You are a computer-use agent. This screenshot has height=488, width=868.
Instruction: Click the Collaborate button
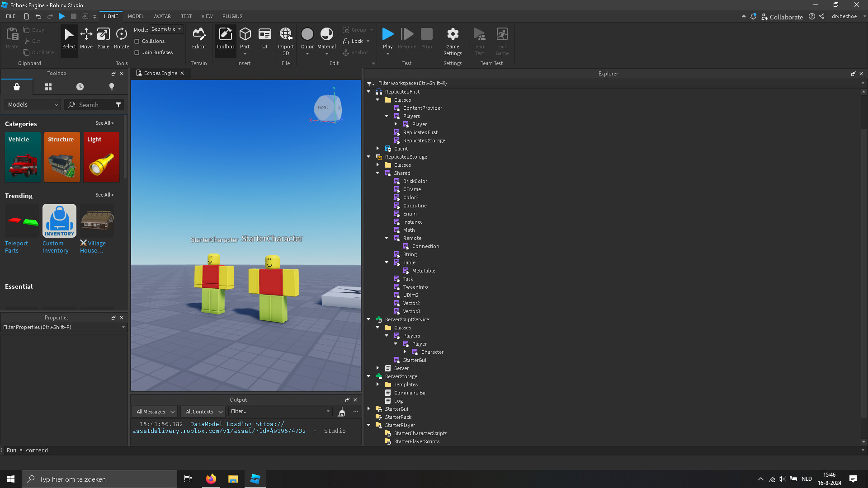tap(783, 17)
